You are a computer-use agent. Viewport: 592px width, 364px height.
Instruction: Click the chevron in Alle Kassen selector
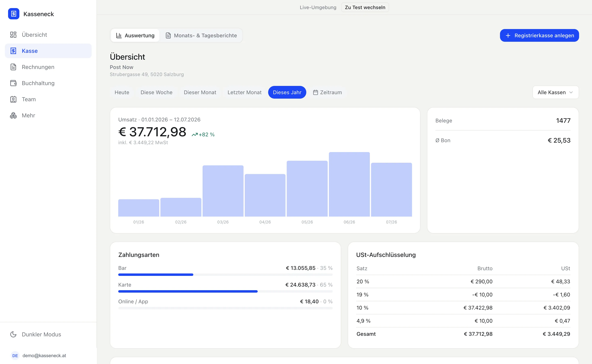pyautogui.click(x=571, y=92)
